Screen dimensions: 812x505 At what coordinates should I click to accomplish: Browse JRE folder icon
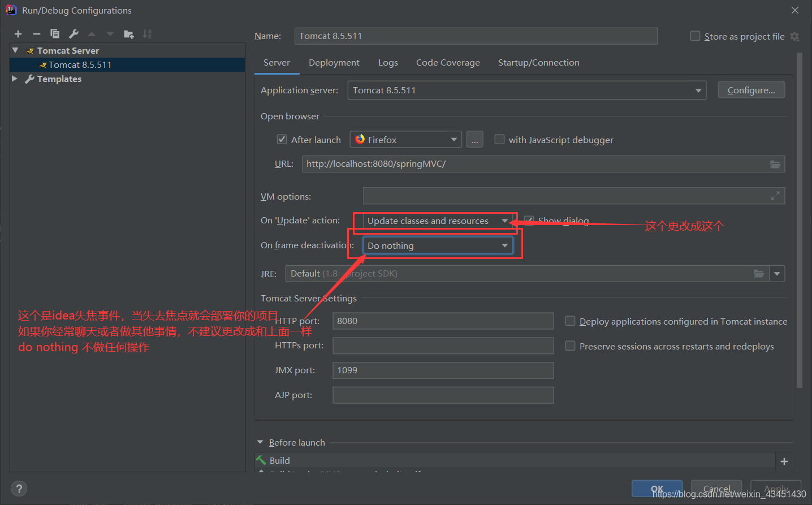(759, 274)
